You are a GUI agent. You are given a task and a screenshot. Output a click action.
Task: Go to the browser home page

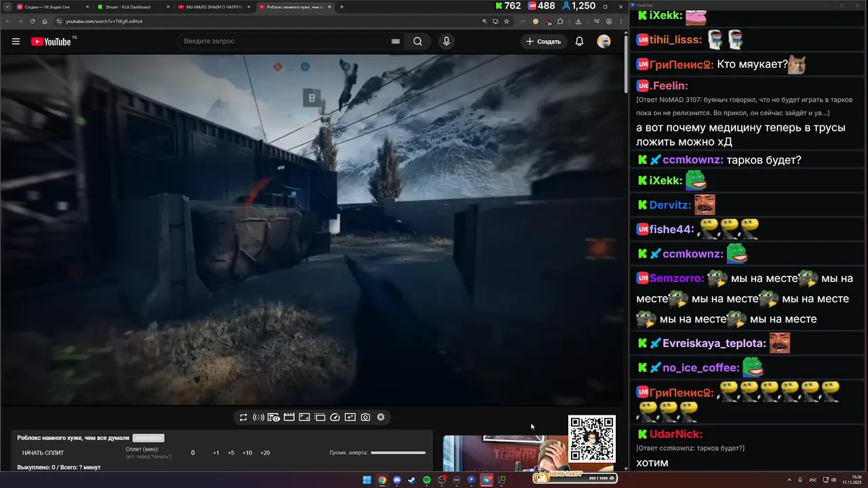pos(45,21)
